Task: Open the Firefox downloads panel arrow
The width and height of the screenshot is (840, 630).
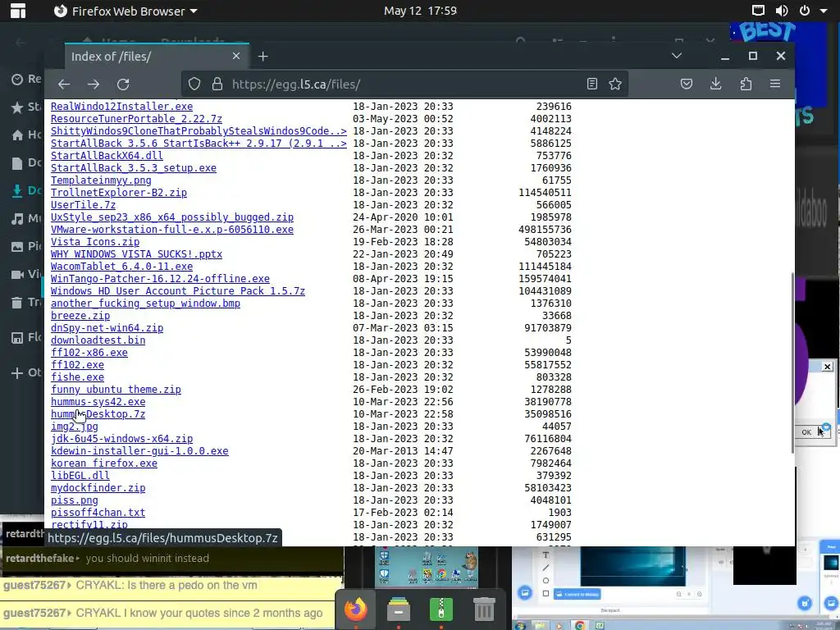Action: point(715,84)
